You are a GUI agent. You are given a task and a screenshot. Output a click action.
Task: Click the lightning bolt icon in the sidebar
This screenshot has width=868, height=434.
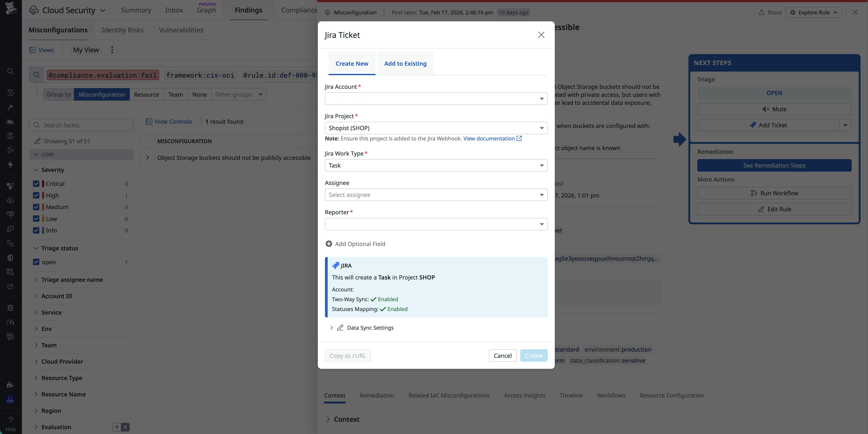click(x=10, y=164)
